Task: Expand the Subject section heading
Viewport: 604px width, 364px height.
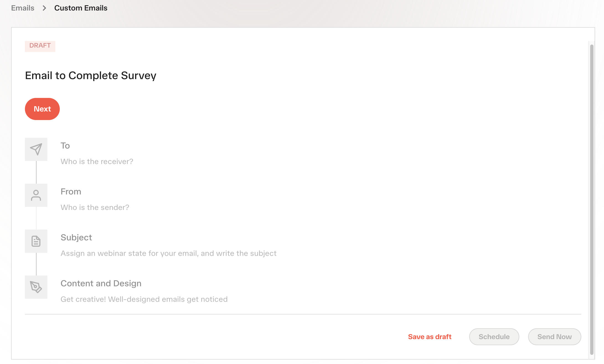Action: click(76, 238)
